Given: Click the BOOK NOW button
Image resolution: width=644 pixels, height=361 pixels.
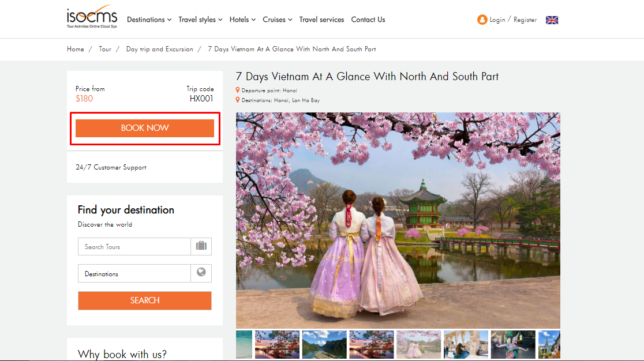Looking at the screenshot, I should (x=145, y=128).
